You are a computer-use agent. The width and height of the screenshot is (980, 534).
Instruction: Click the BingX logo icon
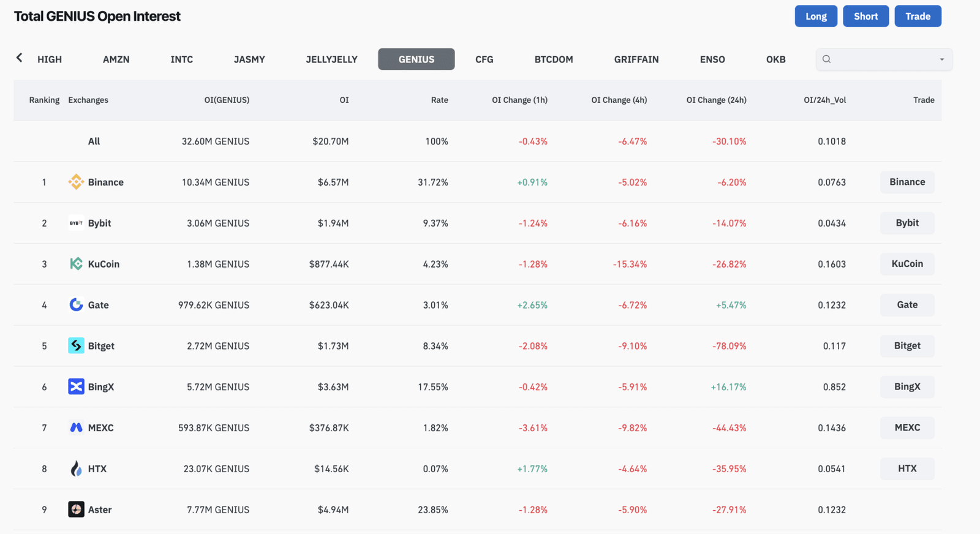[76, 387]
